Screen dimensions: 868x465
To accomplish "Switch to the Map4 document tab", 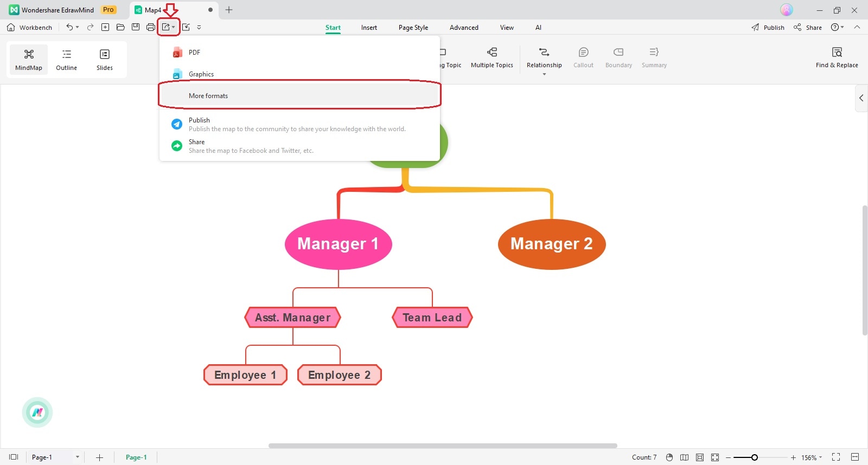I will tap(174, 10).
